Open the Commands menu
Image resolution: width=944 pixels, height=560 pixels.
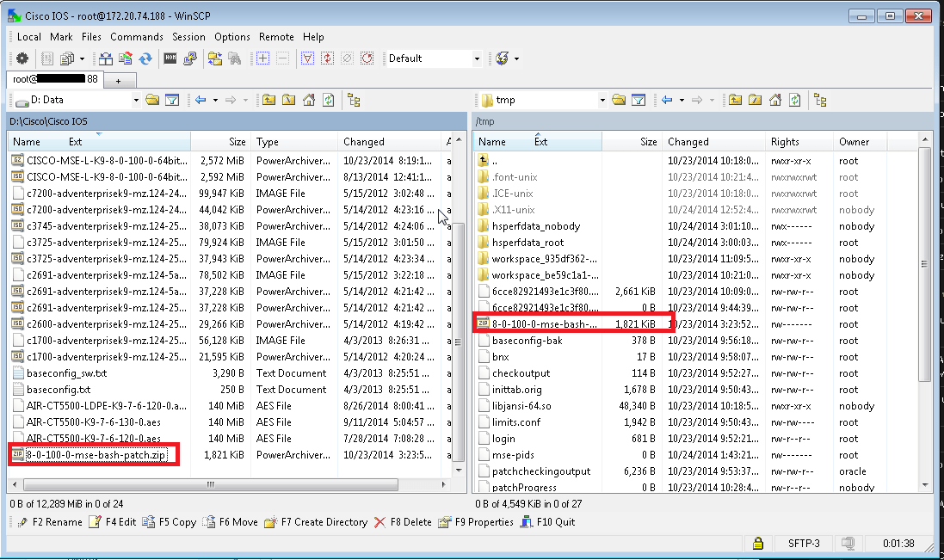136,37
